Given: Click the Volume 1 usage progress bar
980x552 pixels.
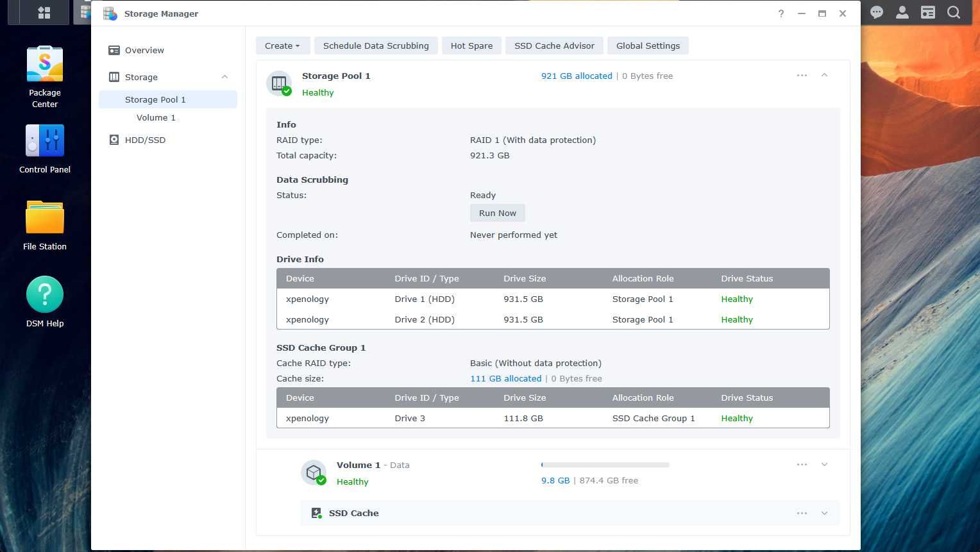Looking at the screenshot, I should click(605, 465).
